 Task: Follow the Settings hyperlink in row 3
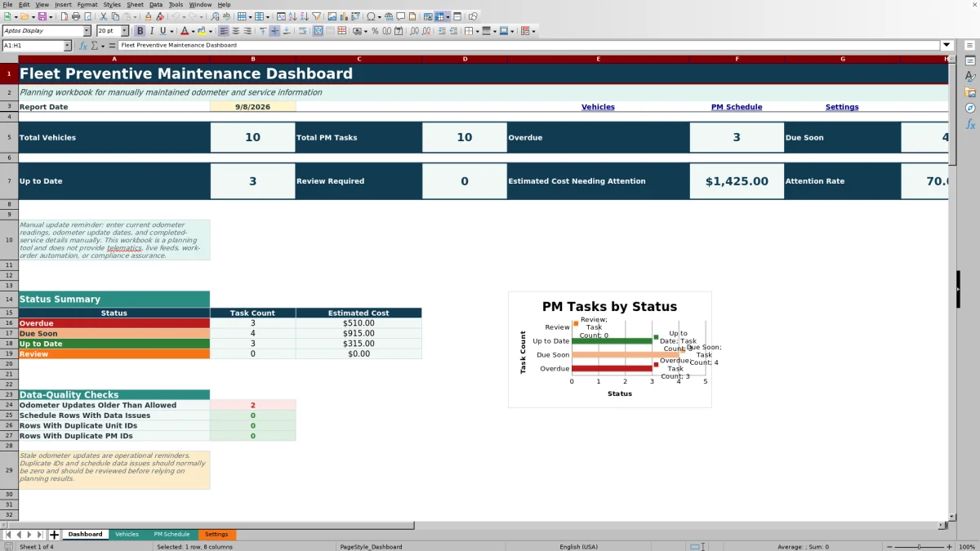click(x=842, y=107)
